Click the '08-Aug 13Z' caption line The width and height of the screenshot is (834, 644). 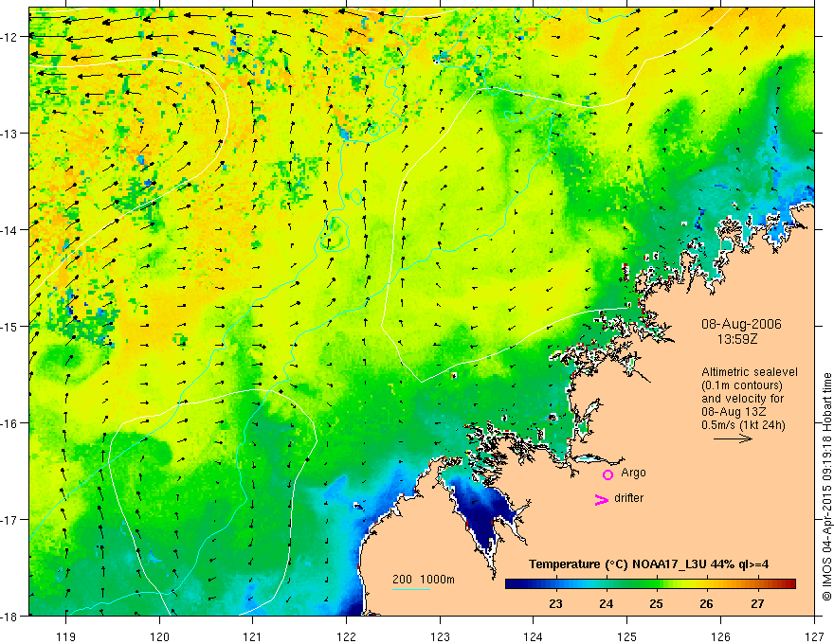[x=732, y=412]
